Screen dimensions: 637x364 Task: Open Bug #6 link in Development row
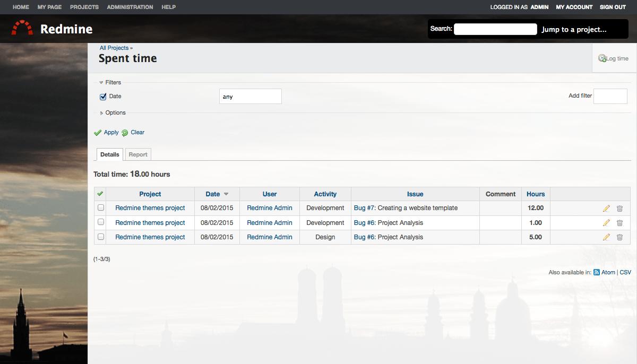coord(364,223)
